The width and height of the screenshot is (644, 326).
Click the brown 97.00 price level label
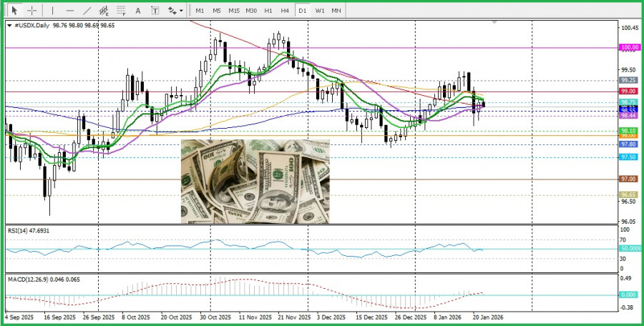pyautogui.click(x=629, y=179)
